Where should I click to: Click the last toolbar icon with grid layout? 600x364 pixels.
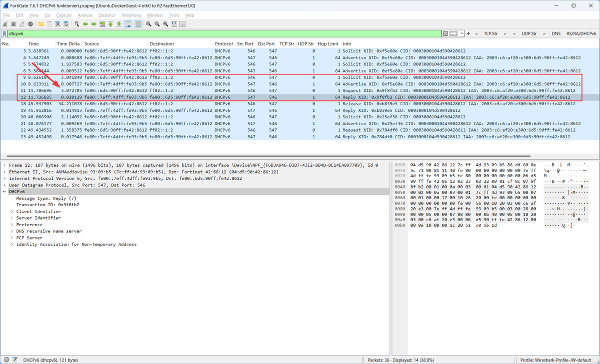click(182, 23)
